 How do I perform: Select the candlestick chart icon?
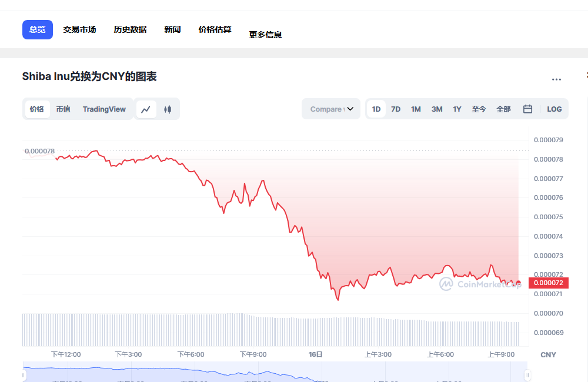click(x=169, y=109)
